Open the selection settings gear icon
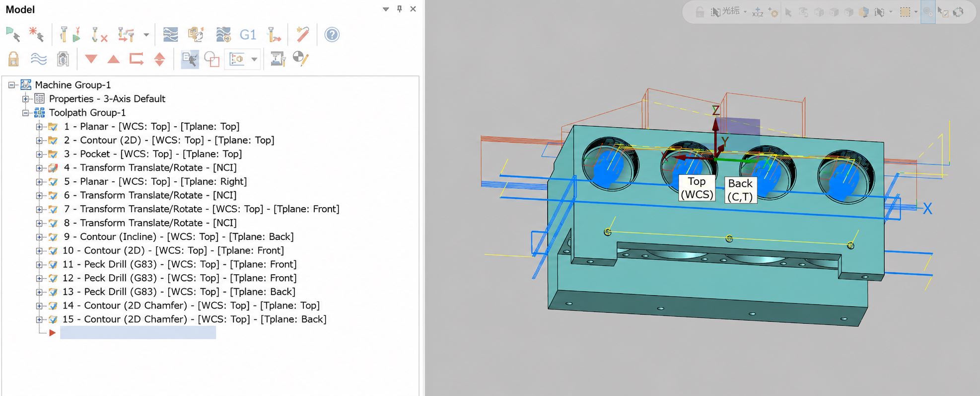 click(x=773, y=12)
